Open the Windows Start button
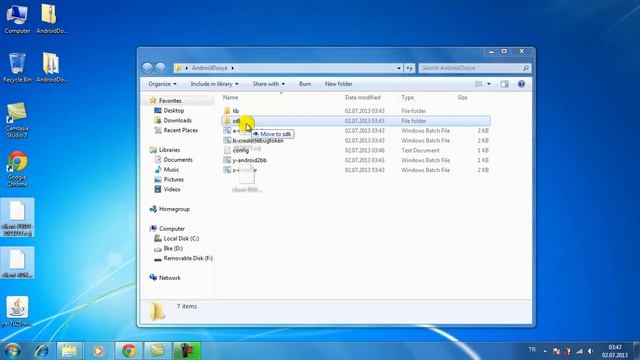Viewport: 640px width, 360px height. tap(12, 351)
